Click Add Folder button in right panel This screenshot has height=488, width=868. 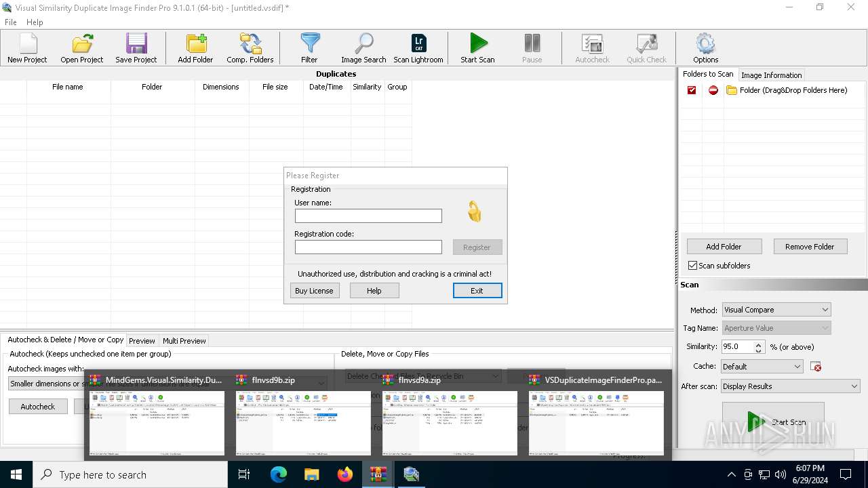[724, 247]
